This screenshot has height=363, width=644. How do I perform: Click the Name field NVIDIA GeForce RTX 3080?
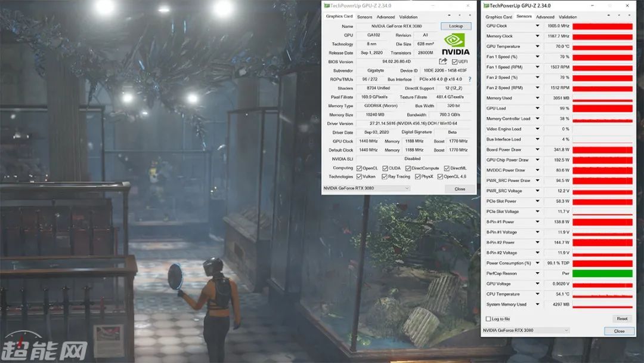[397, 26]
